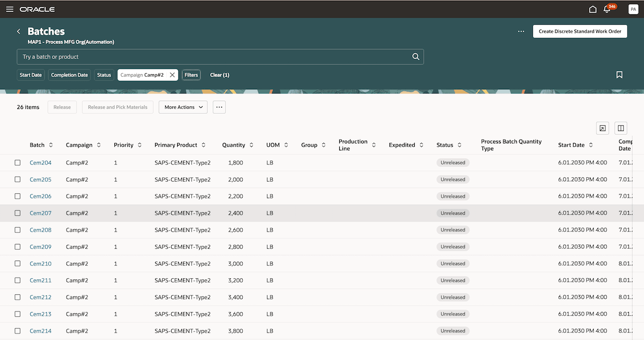This screenshot has height=340, width=644.
Task: Check the box for batch Cem209
Action: point(18,247)
